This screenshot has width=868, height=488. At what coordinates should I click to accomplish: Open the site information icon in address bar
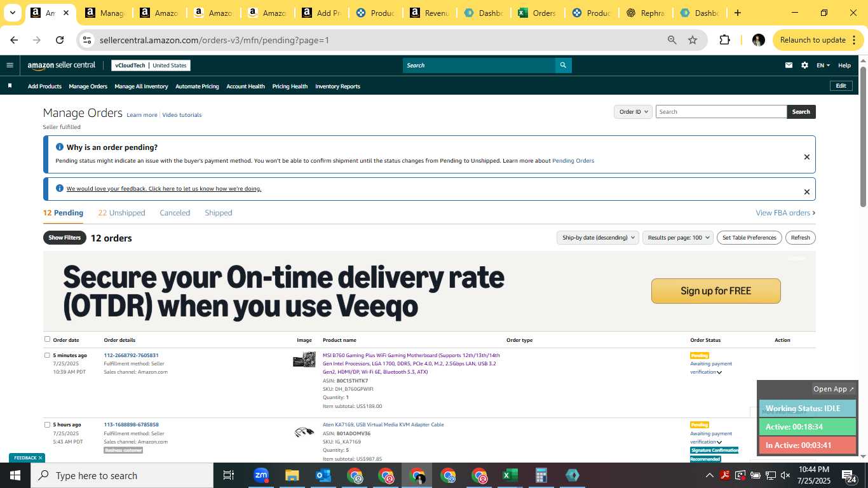coord(88,40)
